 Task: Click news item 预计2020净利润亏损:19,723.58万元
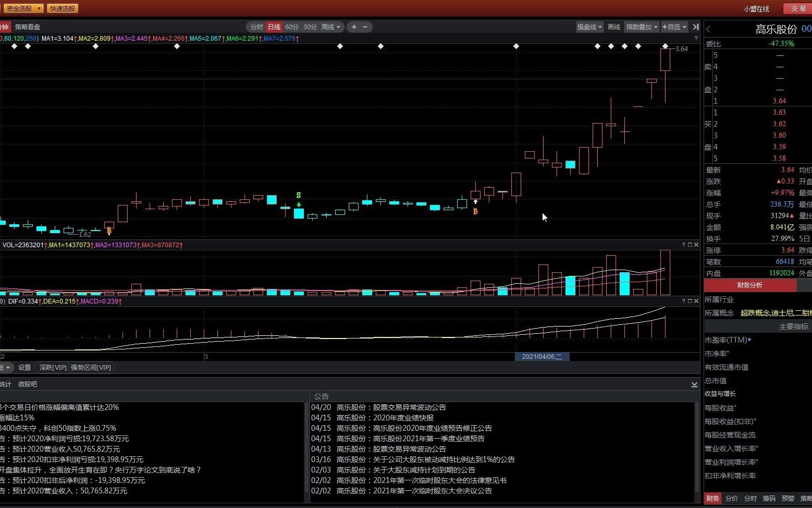tap(65, 439)
